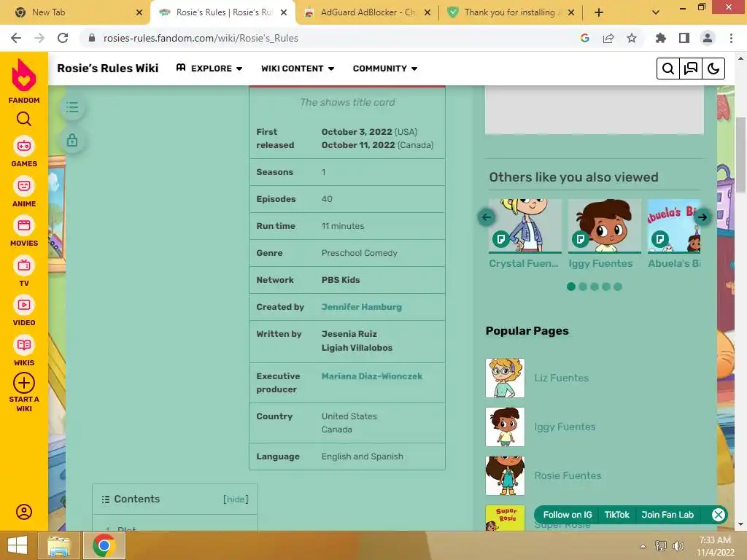Reload the current page

tap(63, 38)
